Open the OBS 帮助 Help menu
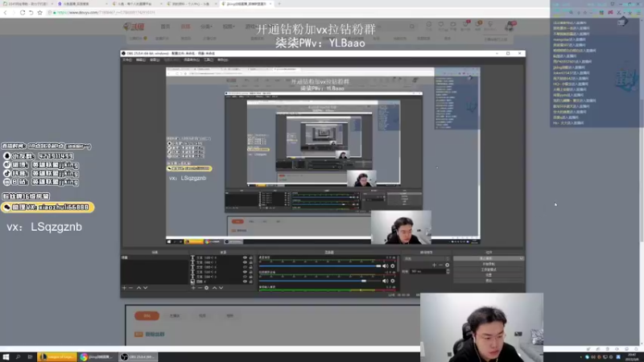 point(223,60)
